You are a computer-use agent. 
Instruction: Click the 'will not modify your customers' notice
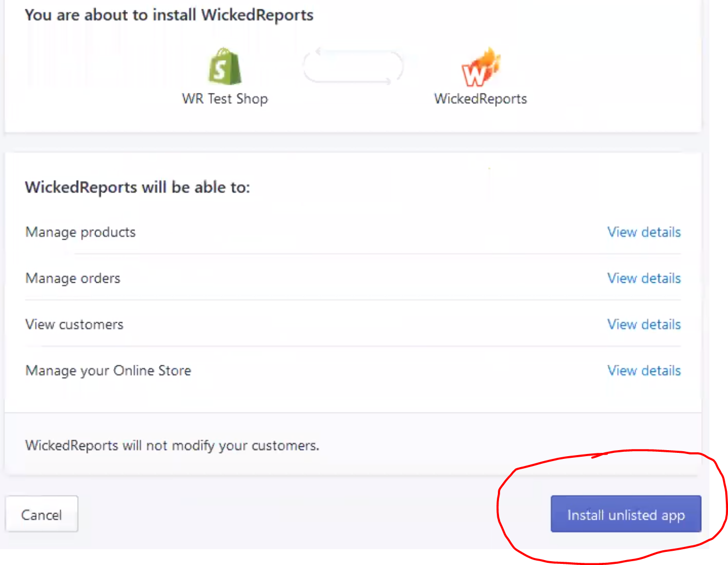pos(172,446)
